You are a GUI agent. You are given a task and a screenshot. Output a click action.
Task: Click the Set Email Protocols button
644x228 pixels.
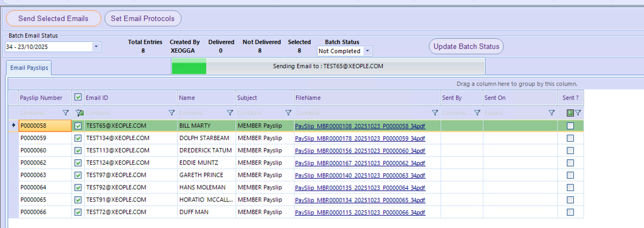click(x=143, y=19)
